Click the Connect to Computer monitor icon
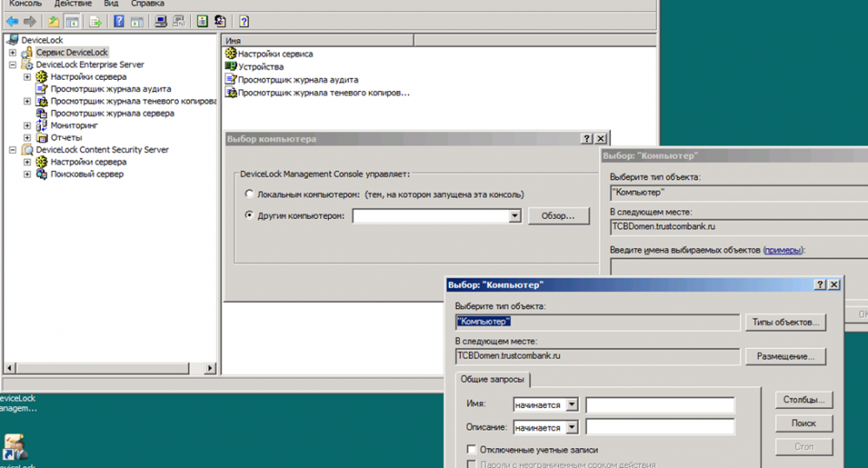This screenshot has height=468, width=868. click(x=161, y=22)
